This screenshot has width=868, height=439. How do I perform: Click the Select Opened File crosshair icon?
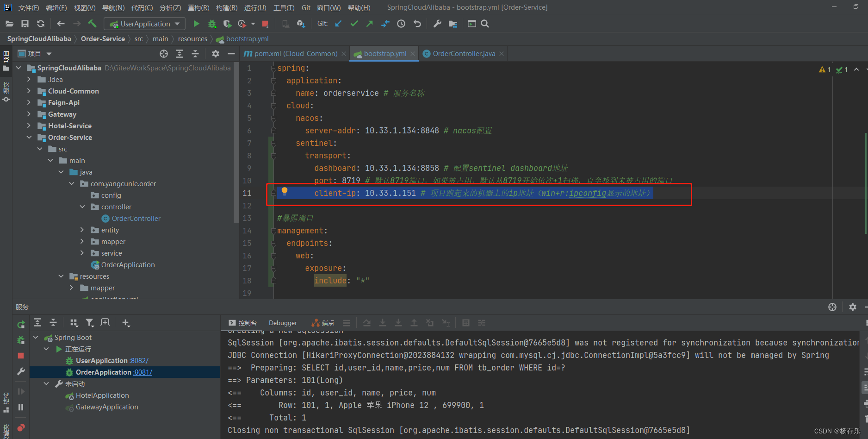pos(164,54)
